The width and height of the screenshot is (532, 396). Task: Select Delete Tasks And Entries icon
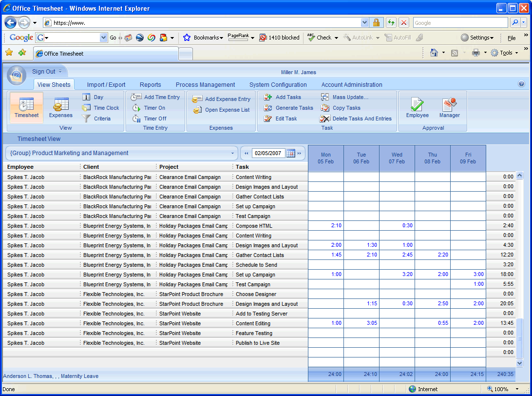click(325, 119)
